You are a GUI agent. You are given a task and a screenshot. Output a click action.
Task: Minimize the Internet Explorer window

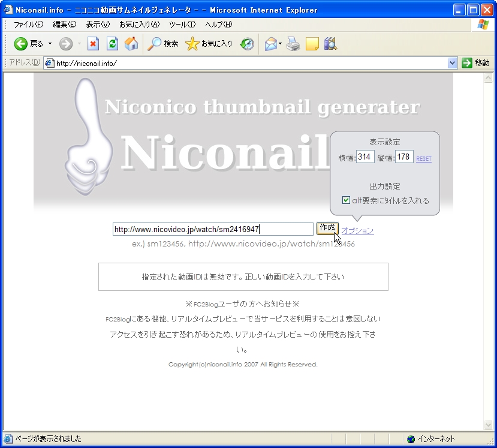pyautogui.click(x=459, y=10)
